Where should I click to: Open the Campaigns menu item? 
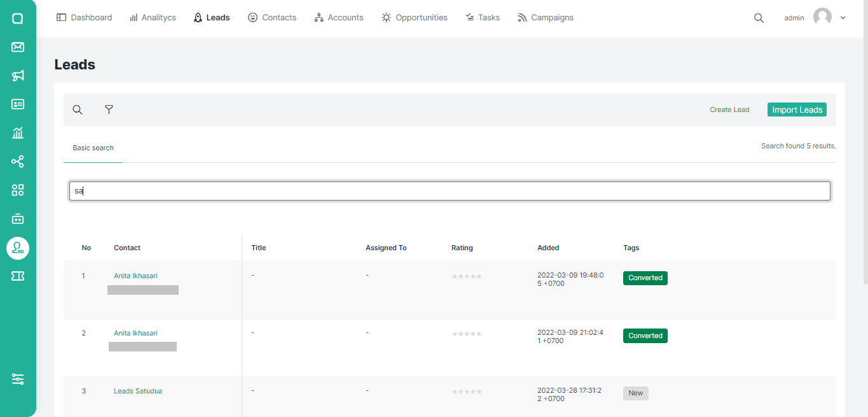coord(546,18)
